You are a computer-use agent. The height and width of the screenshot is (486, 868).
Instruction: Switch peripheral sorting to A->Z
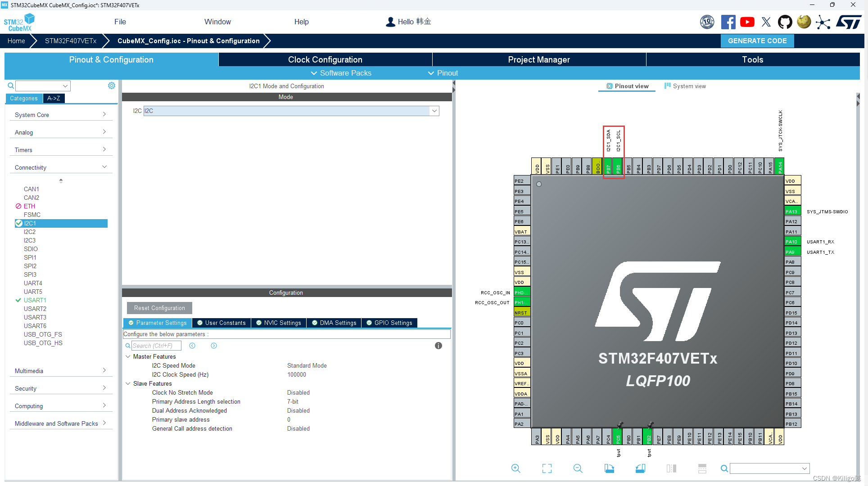[54, 98]
